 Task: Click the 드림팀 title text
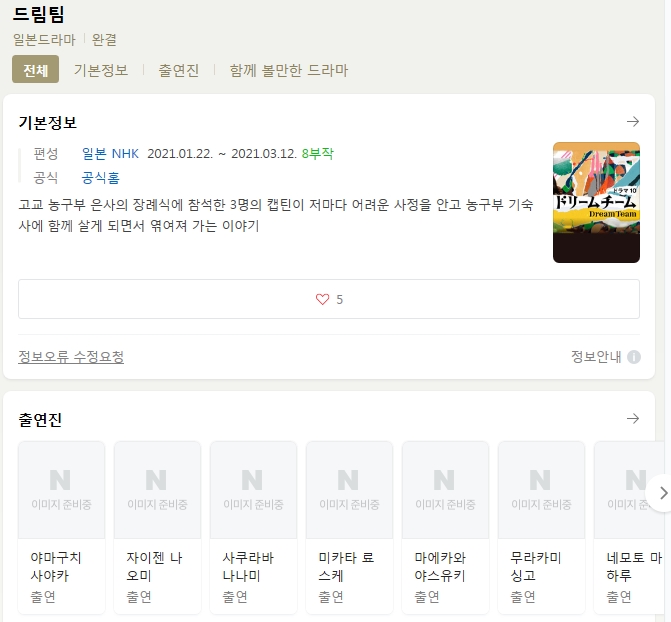(38, 14)
